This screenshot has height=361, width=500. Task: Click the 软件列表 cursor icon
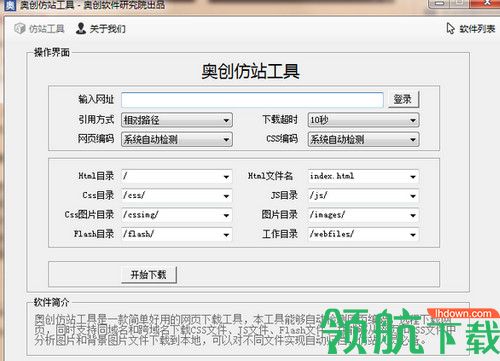click(x=450, y=28)
